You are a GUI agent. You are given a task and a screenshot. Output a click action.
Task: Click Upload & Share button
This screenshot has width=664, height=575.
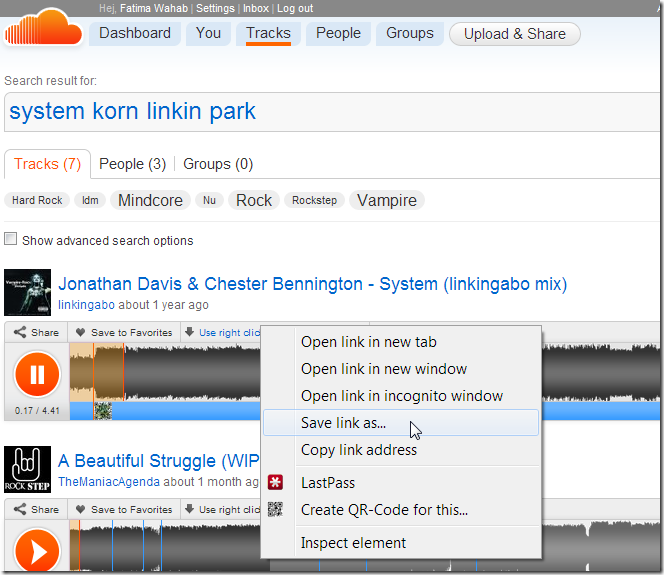[515, 34]
